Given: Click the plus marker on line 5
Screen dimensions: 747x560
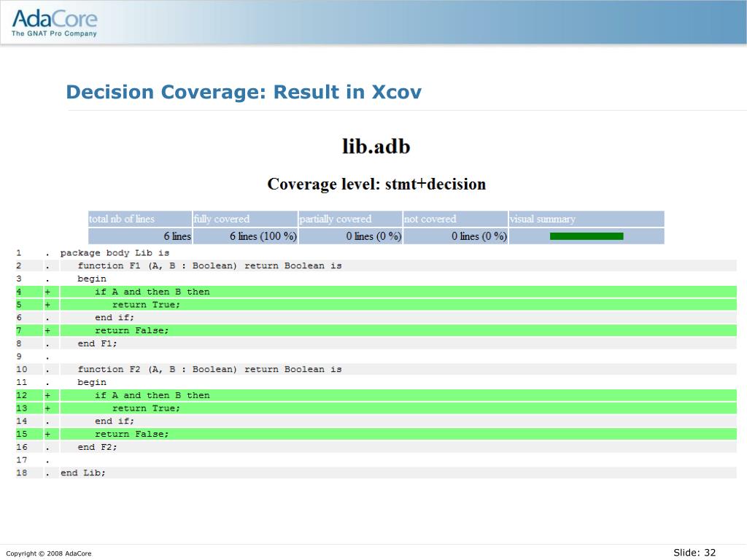Looking at the screenshot, I should click(47, 305).
